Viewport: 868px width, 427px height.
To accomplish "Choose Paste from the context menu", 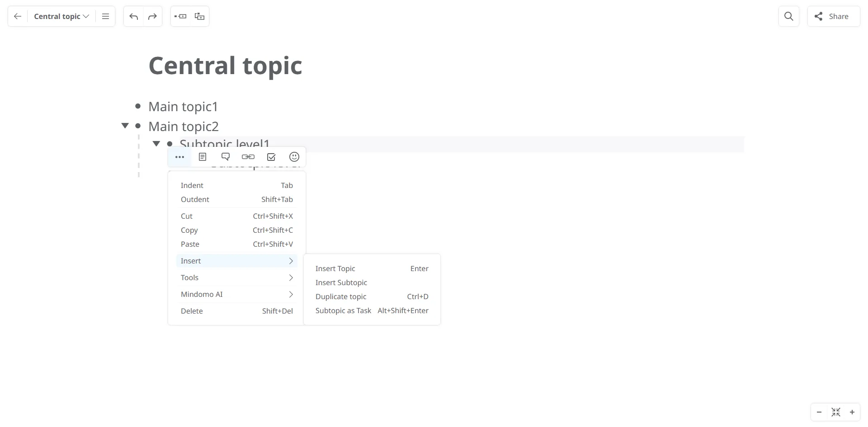I will (x=236, y=244).
